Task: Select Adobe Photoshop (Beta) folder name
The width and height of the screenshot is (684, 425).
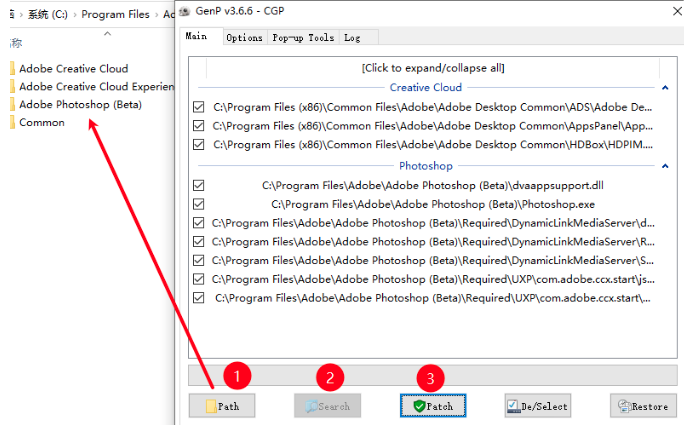Action: pos(80,104)
